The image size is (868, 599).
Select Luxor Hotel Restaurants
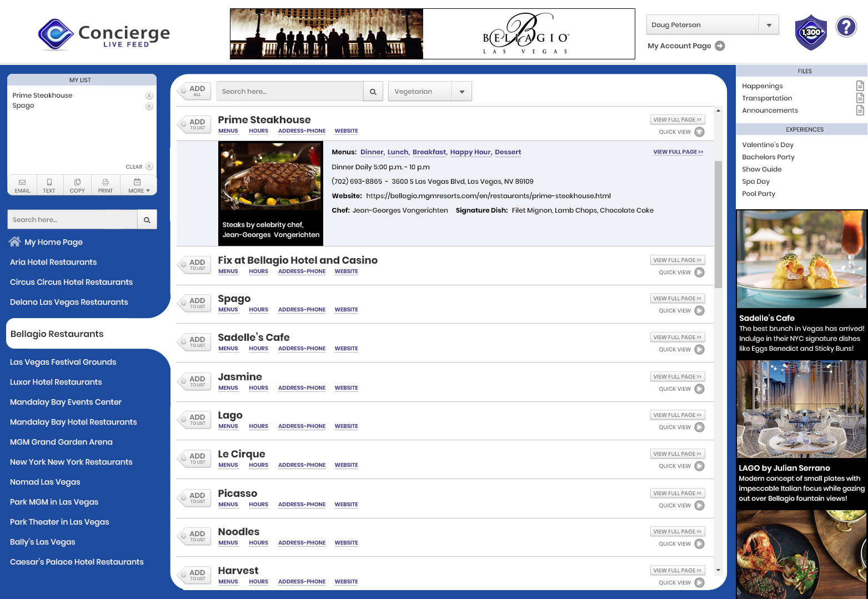point(56,382)
